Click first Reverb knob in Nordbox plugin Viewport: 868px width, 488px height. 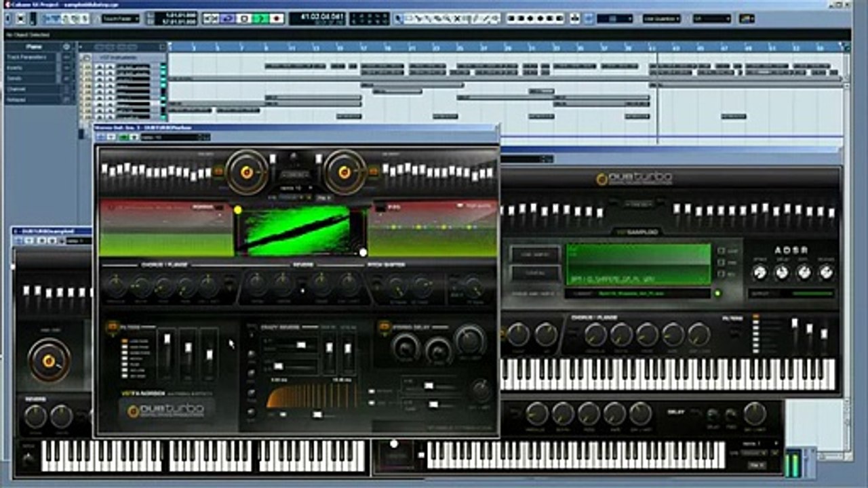[256, 285]
